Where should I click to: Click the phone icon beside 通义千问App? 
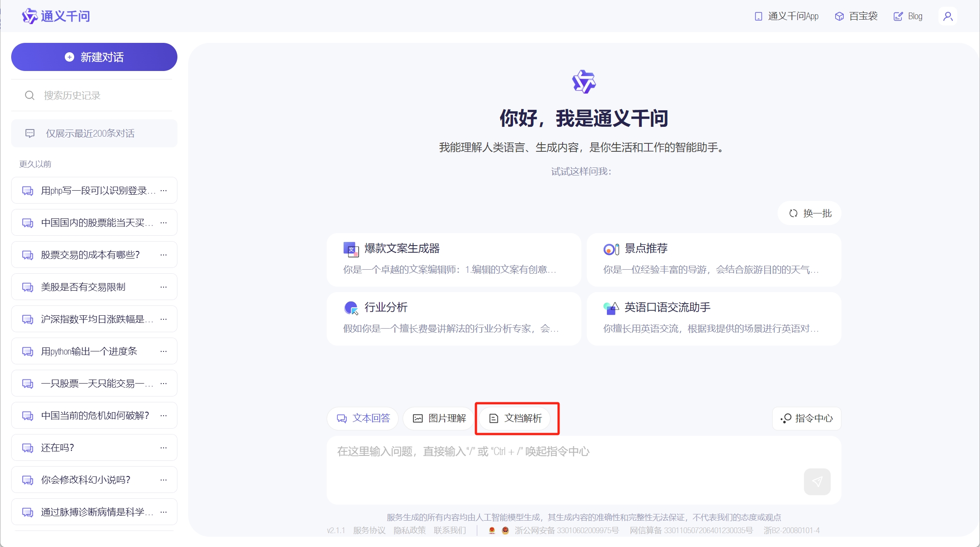click(758, 17)
